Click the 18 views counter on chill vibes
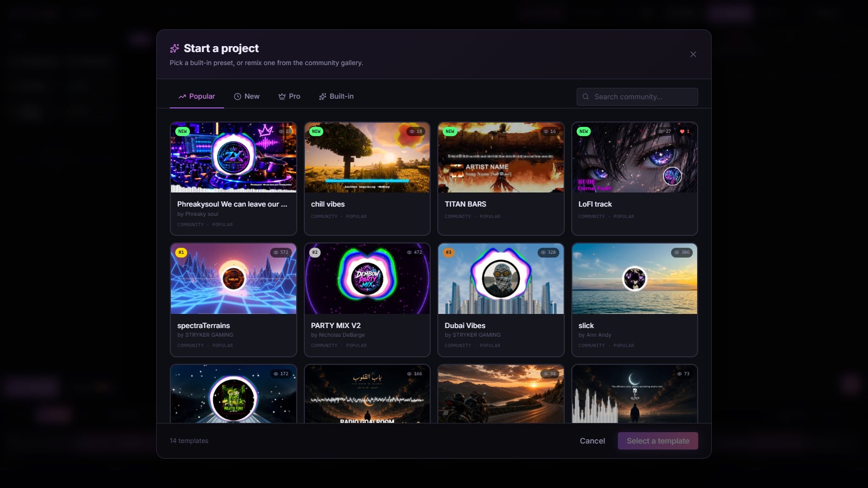The width and height of the screenshot is (868, 488). click(416, 131)
